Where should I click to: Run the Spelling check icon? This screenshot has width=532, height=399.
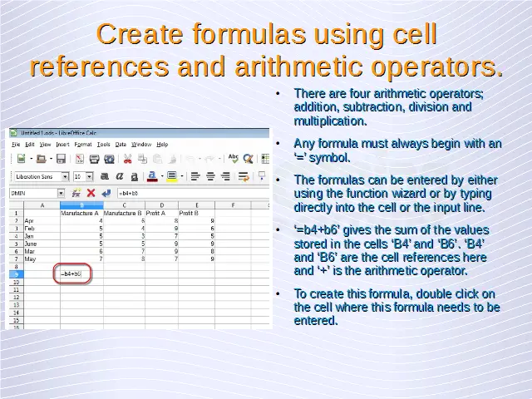[234, 159]
